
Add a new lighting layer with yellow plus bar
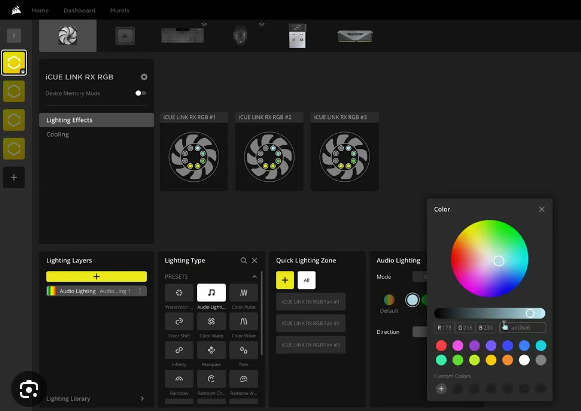(96, 276)
